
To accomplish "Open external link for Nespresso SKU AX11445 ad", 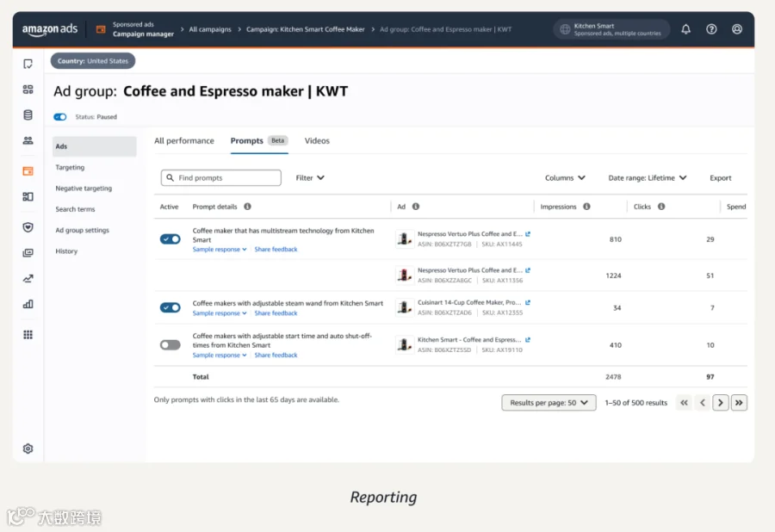I will (x=528, y=234).
